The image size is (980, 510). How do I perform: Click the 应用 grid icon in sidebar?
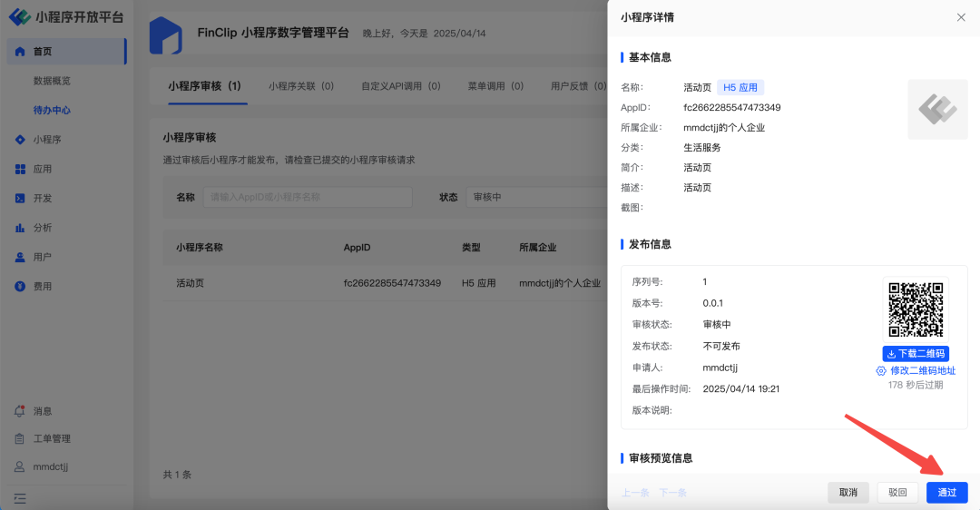[x=20, y=169]
